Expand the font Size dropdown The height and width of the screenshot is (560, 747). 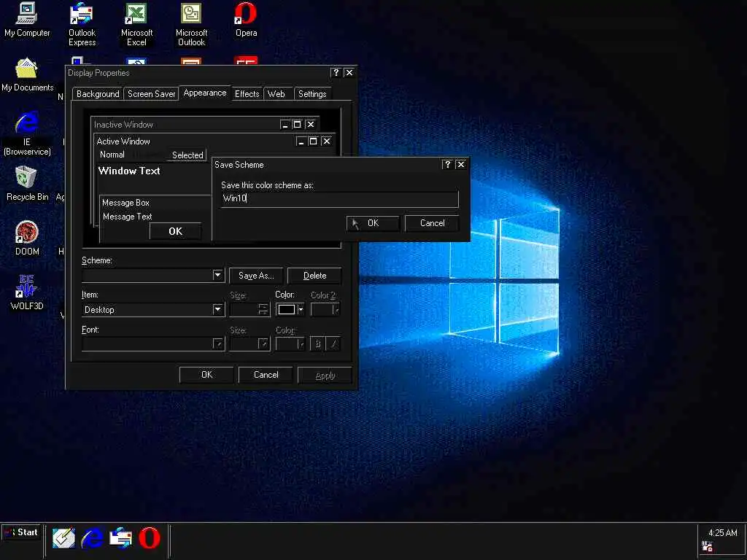263,344
